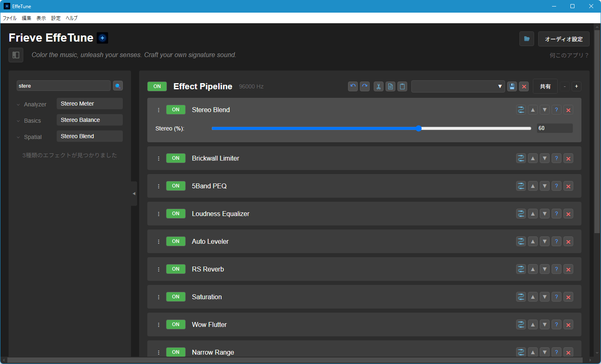The width and height of the screenshot is (601, 364).
Task: Open help for Loudness Equalizer
Action: (557, 214)
